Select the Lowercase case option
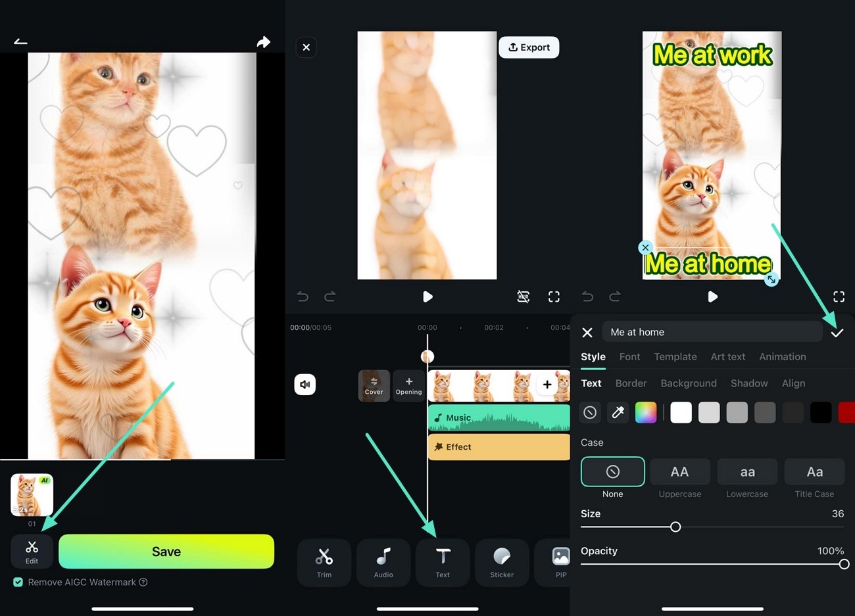 click(x=747, y=471)
